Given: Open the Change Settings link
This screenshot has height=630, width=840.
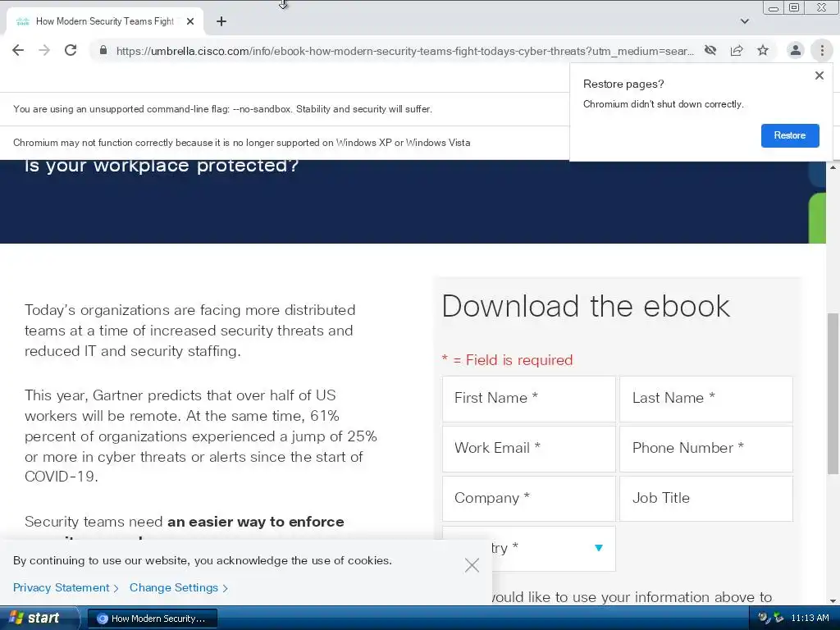Looking at the screenshot, I should 179,587.
